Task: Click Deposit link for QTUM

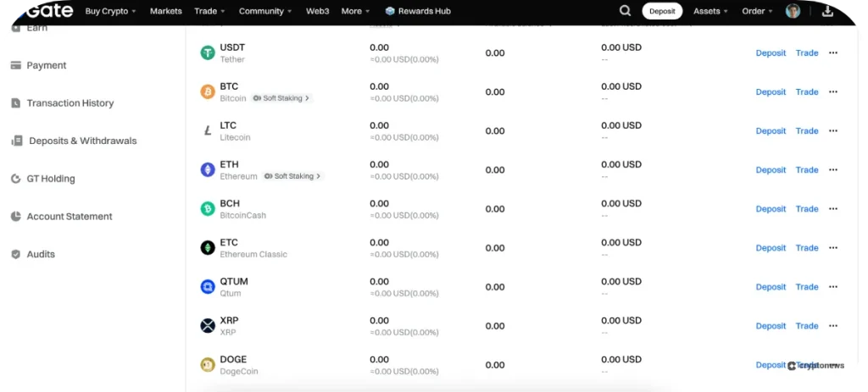Action: tap(771, 287)
